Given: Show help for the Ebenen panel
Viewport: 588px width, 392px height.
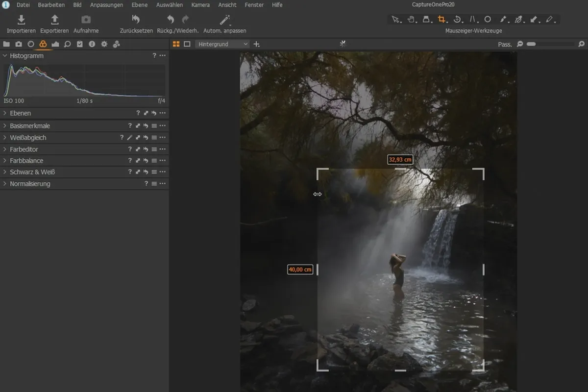Looking at the screenshot, I should coord(138,113).
